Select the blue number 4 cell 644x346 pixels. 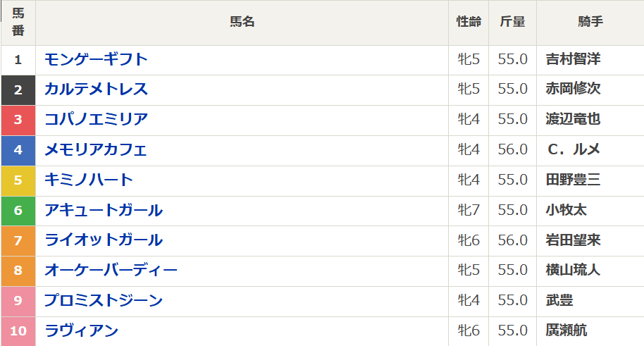point(18,149)
